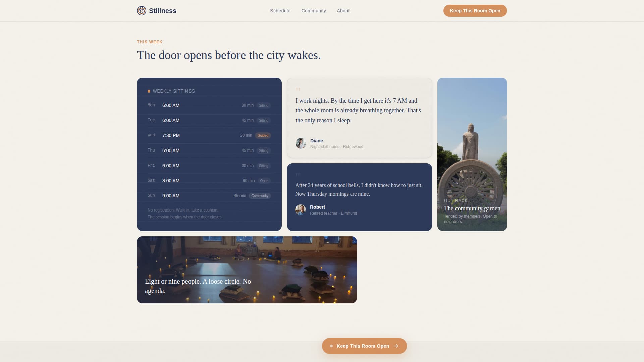
Task: Click the quotation mark icon on Diane's card
Action: tap(299, 90)
